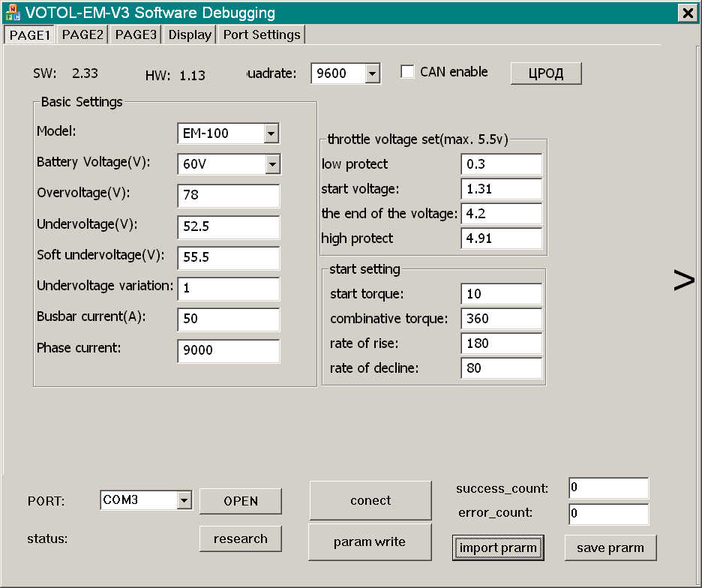Image resolution: width=702 pixels, height=588 pixels.
Task: Switch to the PAGE2 tab
Action: [82, 34]
